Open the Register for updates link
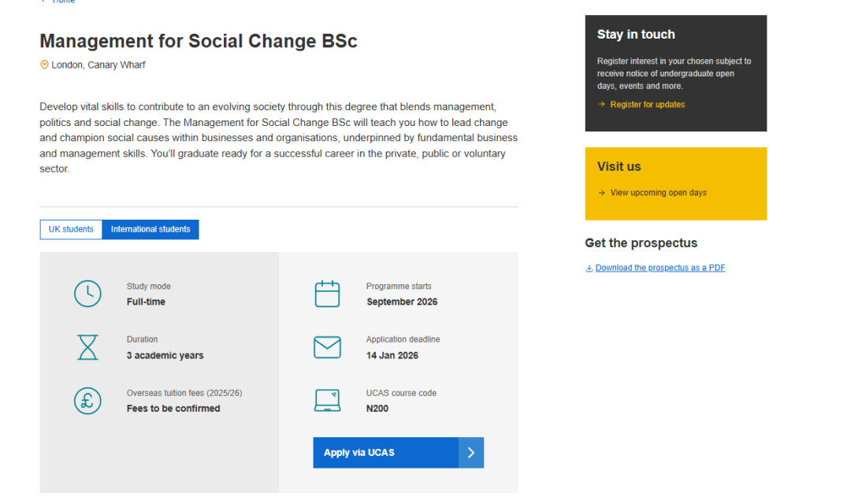The width and height of the screenshot is (851, 504). pos(648,105)
